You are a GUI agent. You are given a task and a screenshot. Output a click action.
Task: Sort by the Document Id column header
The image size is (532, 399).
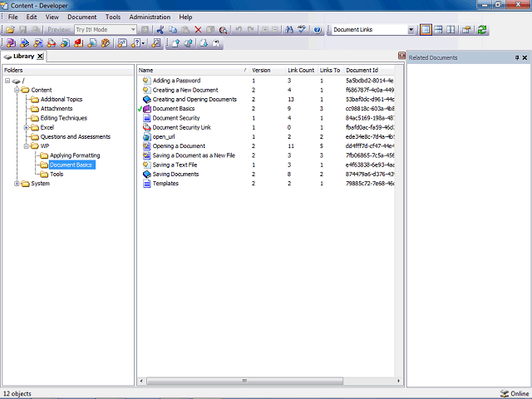point(369,70)
